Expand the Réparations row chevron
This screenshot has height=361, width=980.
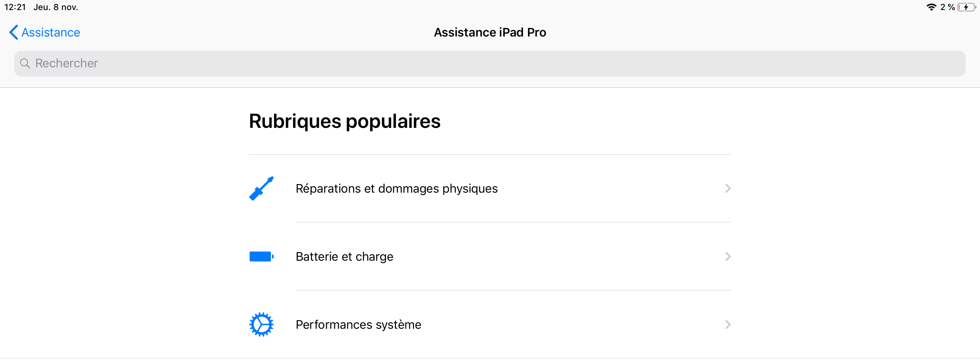click(x=727, y=188)
